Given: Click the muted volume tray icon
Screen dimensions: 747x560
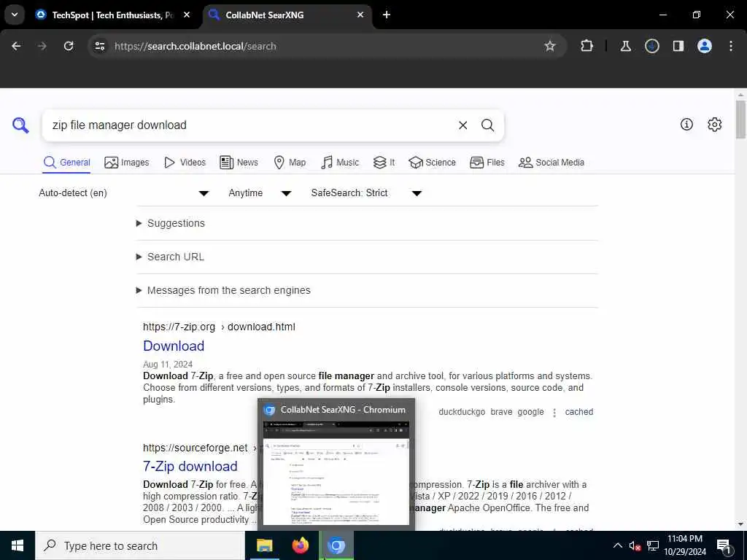Looking at the screenshot, I should pyautogui.click(x=635, y=545).
